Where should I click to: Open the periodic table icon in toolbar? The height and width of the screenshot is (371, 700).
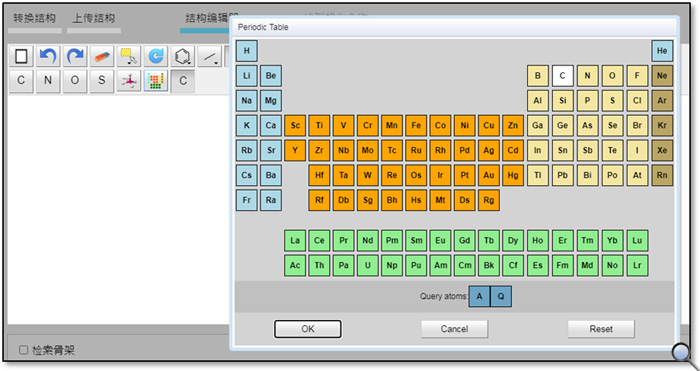pos(156,81)
